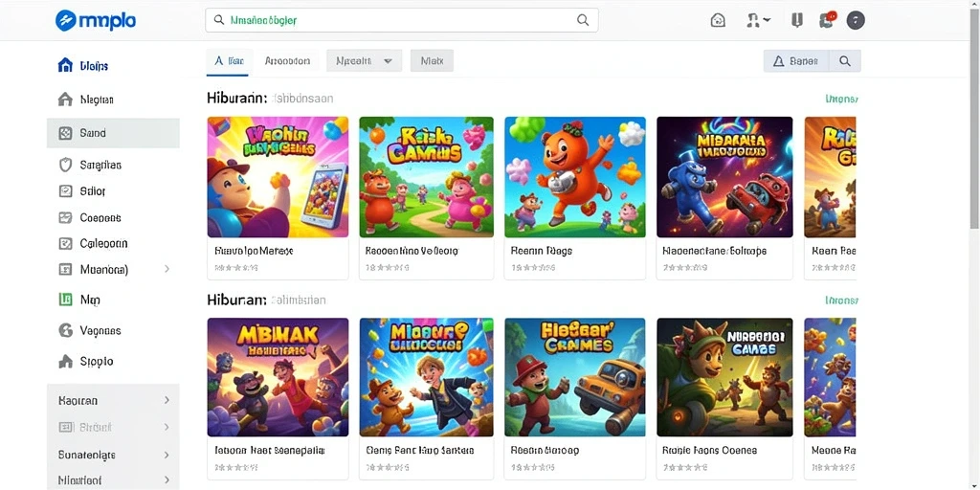Click the star rating under Haevolpo Marege
The width and height of the screenshot is (980, 490).
pyautogui.click(x=235, y=268)
